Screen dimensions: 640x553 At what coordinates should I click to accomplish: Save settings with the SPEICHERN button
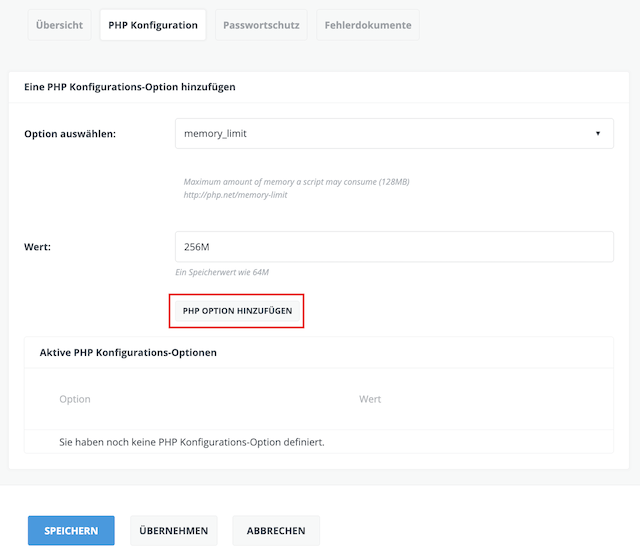[x=71, y=531]
